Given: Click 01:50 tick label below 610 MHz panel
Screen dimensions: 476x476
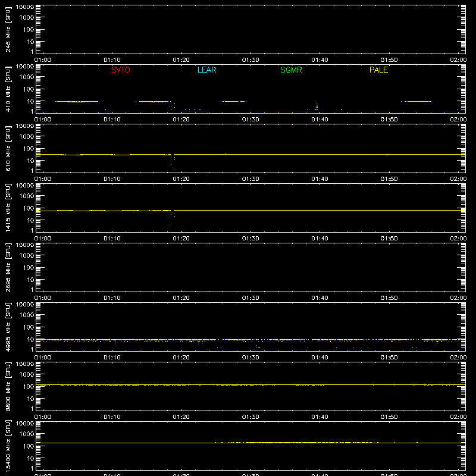Looking at the screenshot, I should 389,179.
